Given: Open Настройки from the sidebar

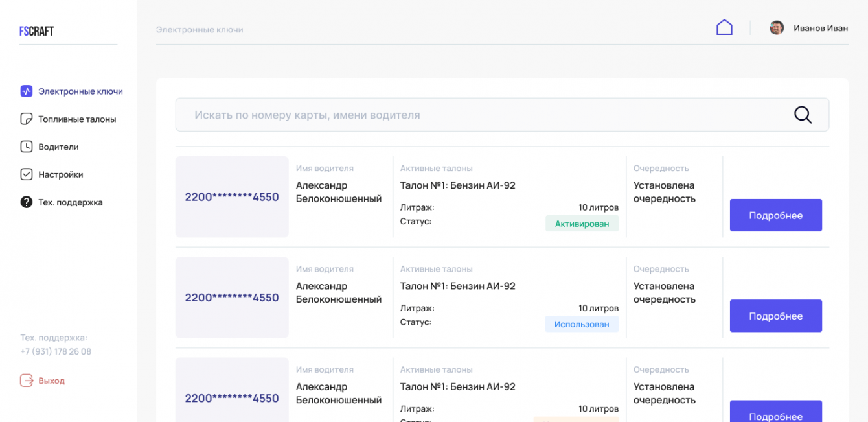Looking at the screenshot, I should click(x=61, y=174).
